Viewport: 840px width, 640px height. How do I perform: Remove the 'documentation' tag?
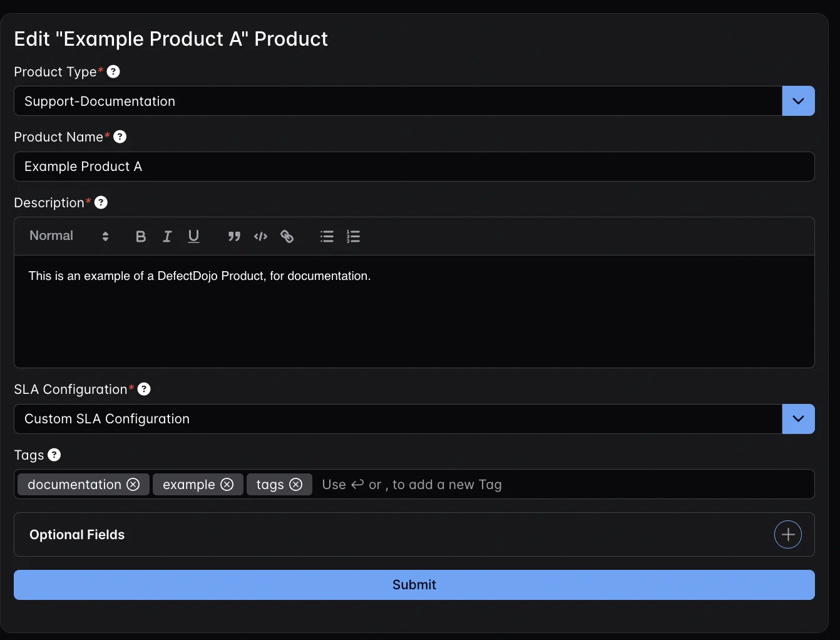coord(133,485)
